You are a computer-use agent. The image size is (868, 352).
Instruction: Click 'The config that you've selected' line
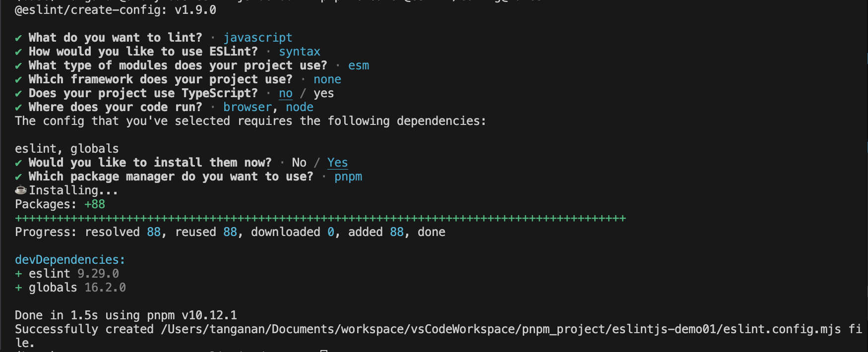click(x=250, y=121)
